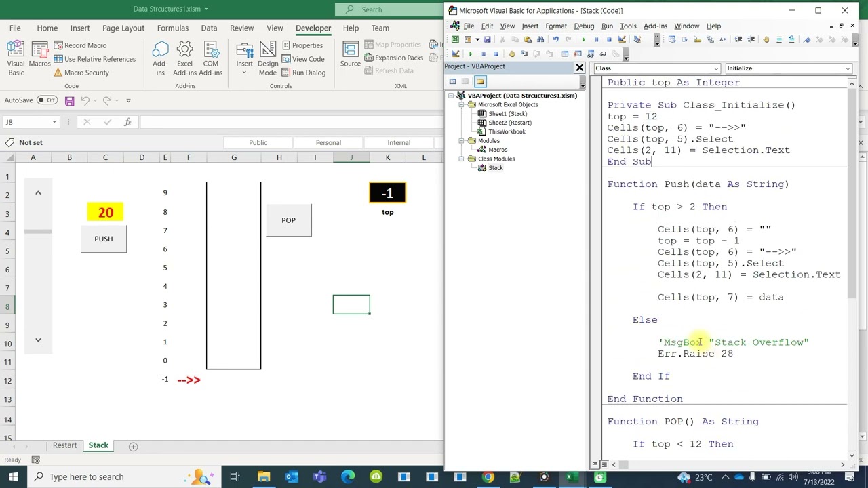Click the macro recording status bar icon
This screenshot has height=488, width=868.
tap(36, 460)
